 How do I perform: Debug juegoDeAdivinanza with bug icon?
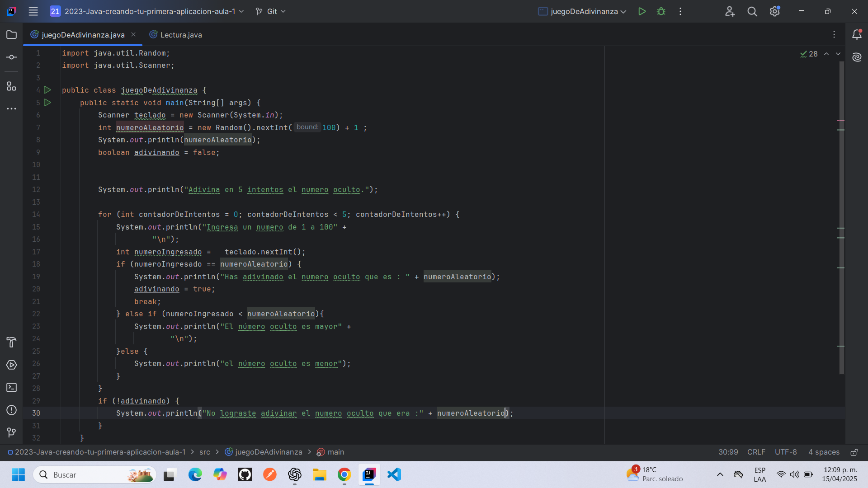coord(661,11)
